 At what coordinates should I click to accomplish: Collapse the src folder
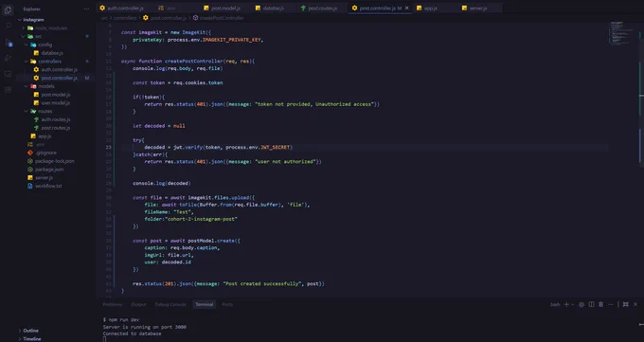[24, 36]
